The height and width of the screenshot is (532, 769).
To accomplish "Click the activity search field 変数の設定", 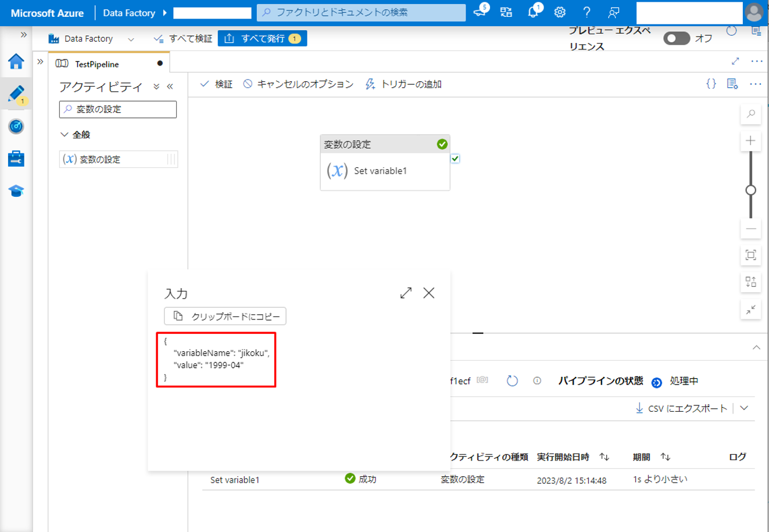I will (118, 109).
